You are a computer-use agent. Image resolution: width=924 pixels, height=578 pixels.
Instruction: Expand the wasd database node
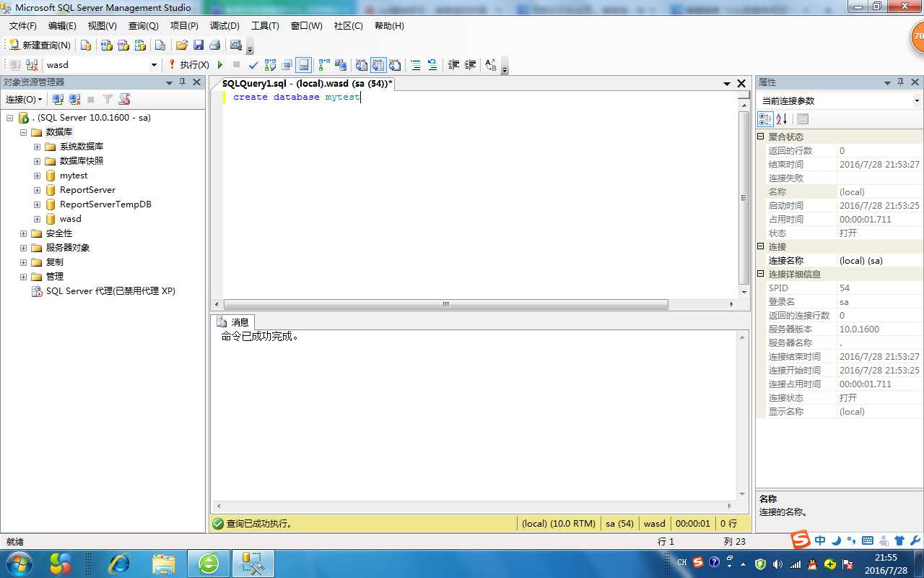click(37, 219)
